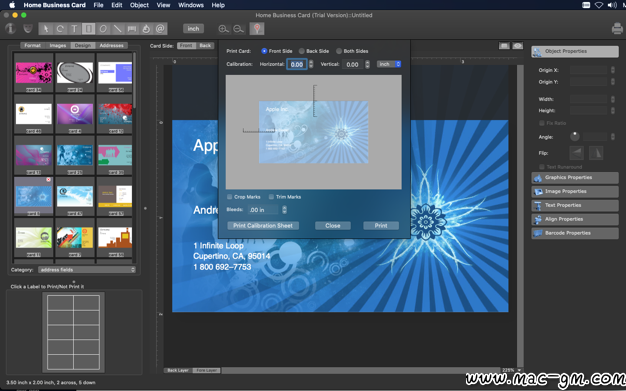
Task: Click Print Calibration Sheet button
Action: coord(263,226)
